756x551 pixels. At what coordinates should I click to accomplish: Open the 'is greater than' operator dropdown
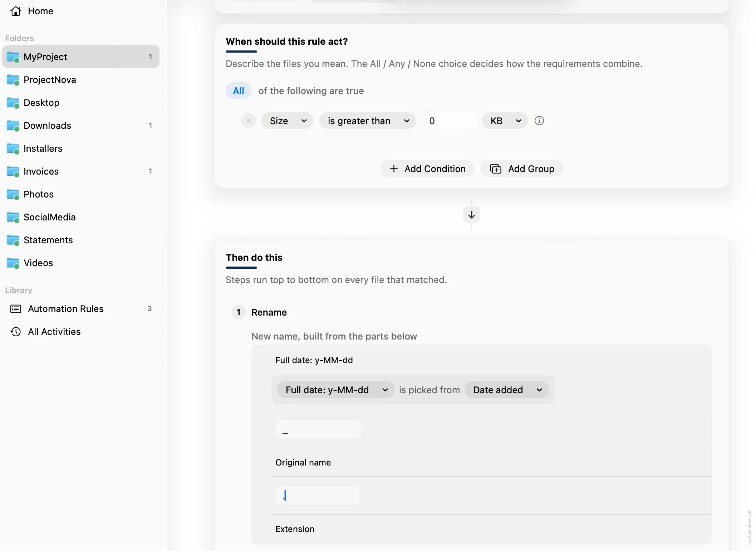368,121
